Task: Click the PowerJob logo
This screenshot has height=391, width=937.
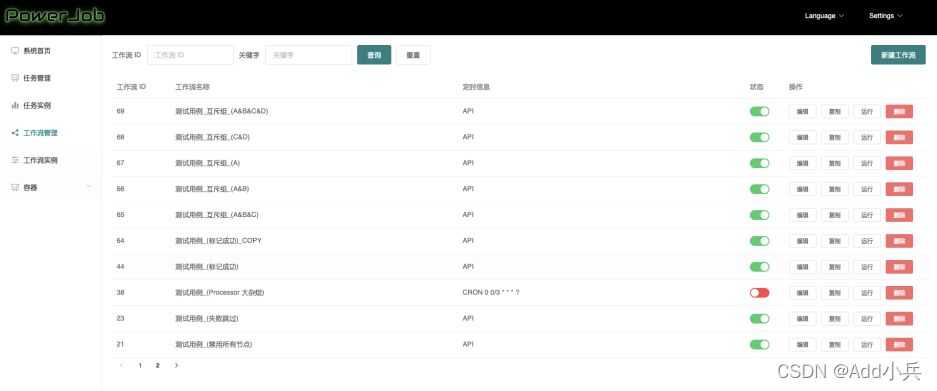Action: click(54, 15)
